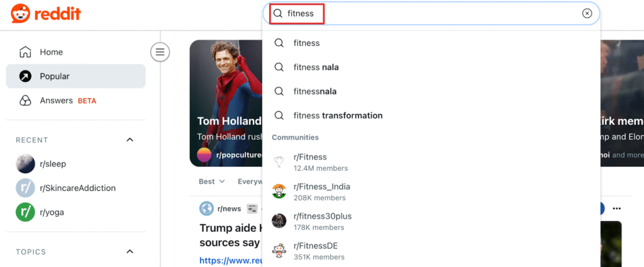Click the r/Fitness community avatar icon

(279, 162)
